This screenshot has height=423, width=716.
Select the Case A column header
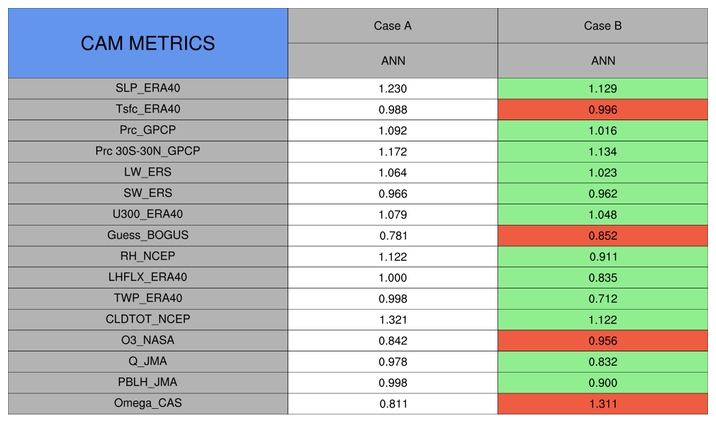pos(392,26)
